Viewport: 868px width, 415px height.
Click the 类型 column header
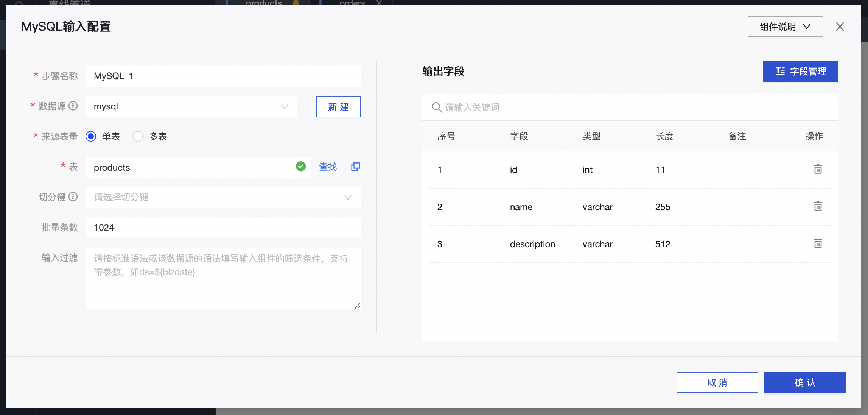[x=591, y=136]
